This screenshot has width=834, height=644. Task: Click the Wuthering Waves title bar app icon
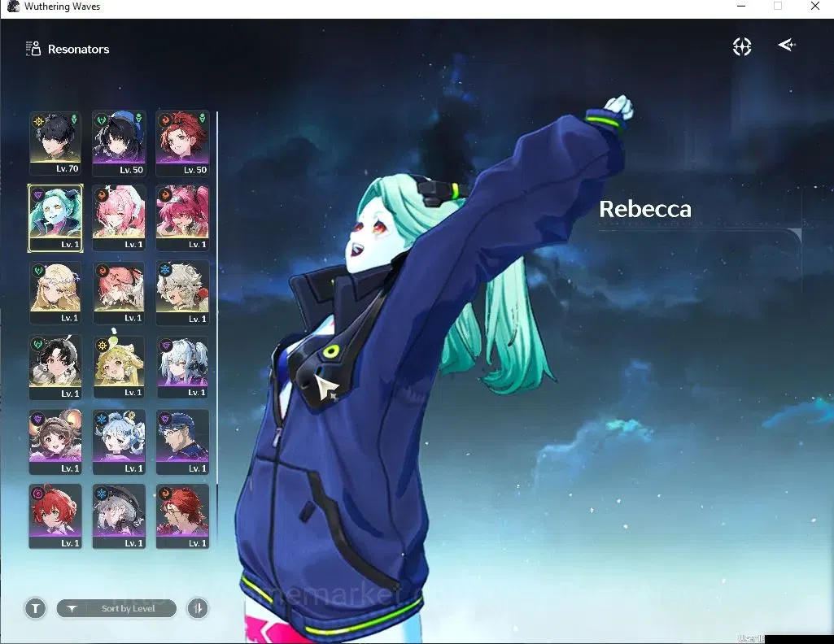pos(13,7)
